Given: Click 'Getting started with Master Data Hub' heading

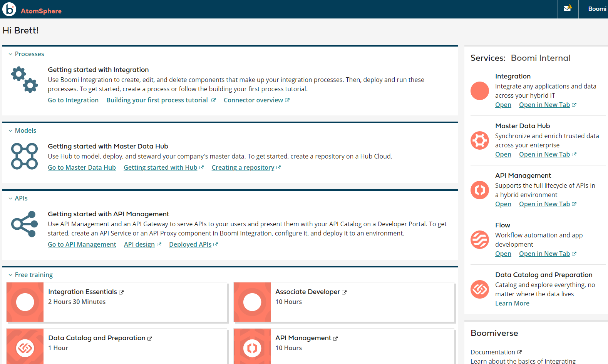Looking at the screenshot, I should point(108,146).
